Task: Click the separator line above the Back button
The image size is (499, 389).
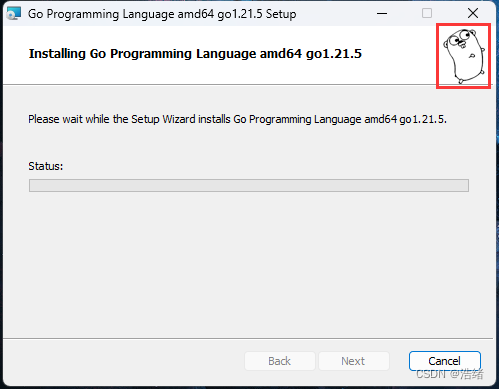Action: tap(248, 339)
